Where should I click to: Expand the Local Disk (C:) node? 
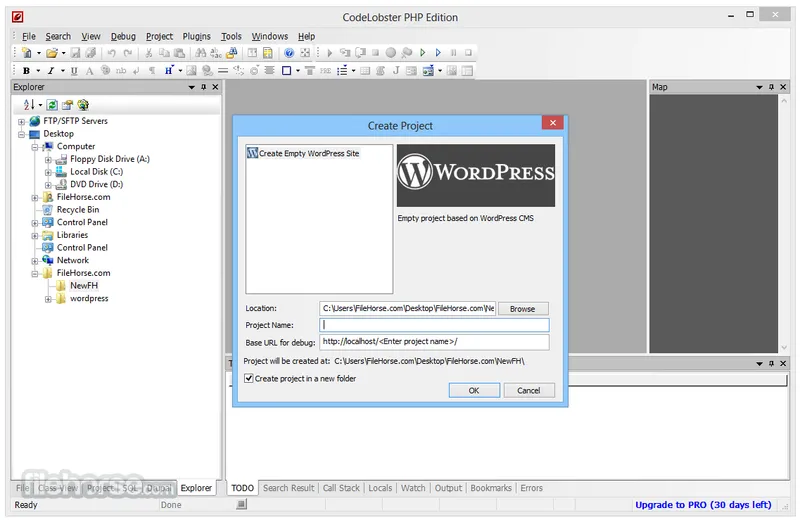48,172
